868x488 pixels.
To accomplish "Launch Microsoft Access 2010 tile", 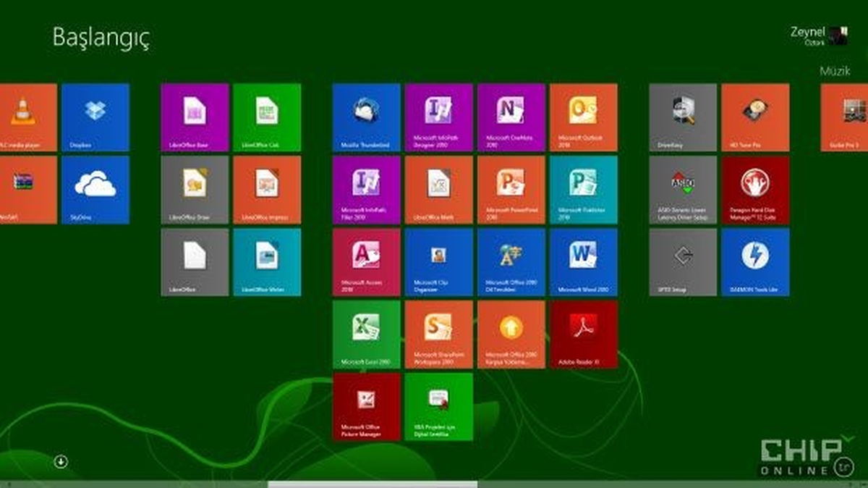I will tap(367, 262).
